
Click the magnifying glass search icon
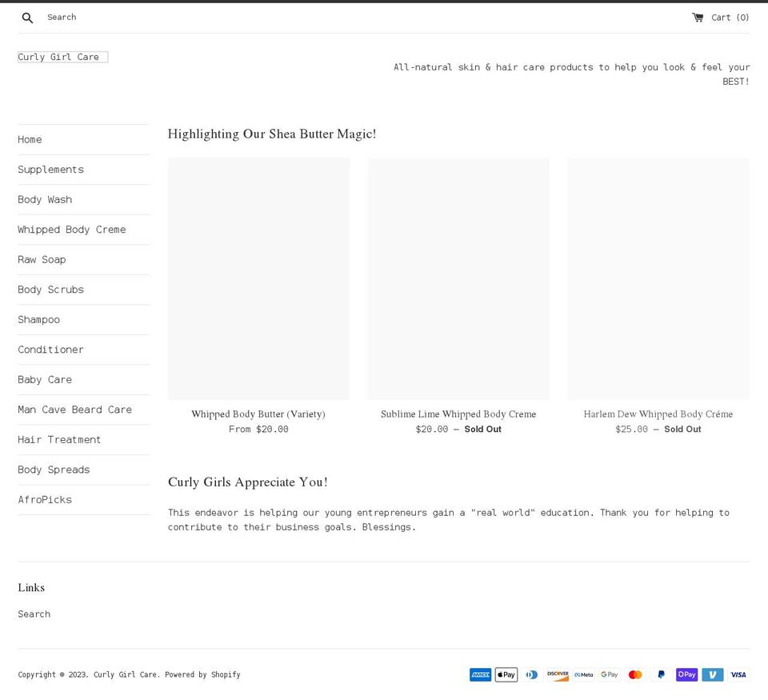(27, 18)
